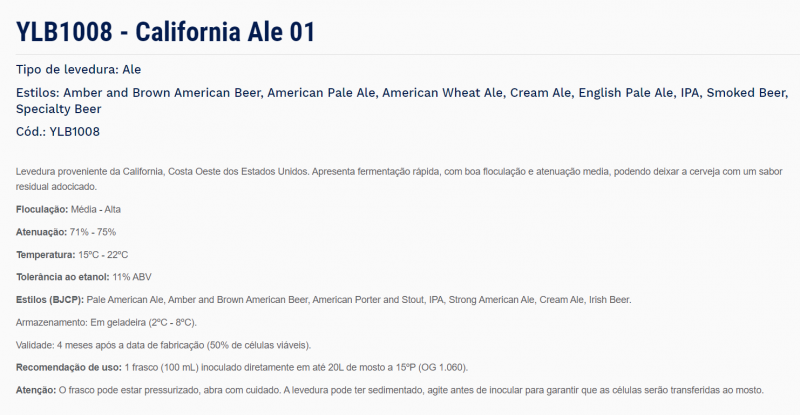Click the Armazenamento Em geladeira line
The width and height of the screenshot is (800, 415).
(x=106, y=322)
